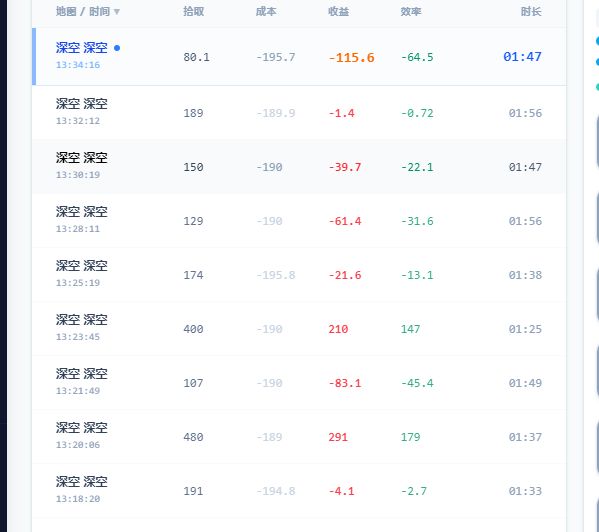Open the 深空 record at 13:34:16
Viewport: 599px width, 532px height.
[x=299, y=57]
